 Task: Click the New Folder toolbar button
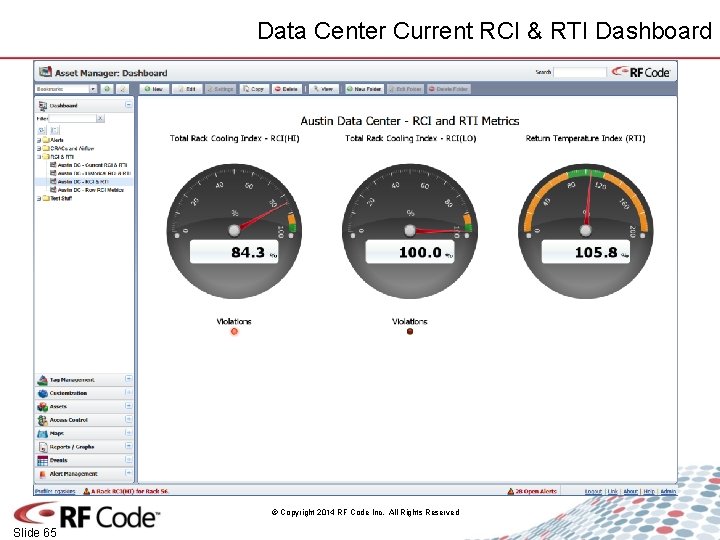tap(365, 89)
